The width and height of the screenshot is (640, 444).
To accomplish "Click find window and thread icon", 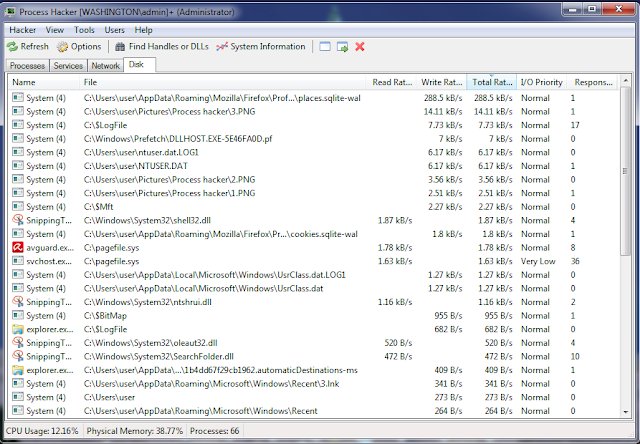I will click(x=342, y=47).
